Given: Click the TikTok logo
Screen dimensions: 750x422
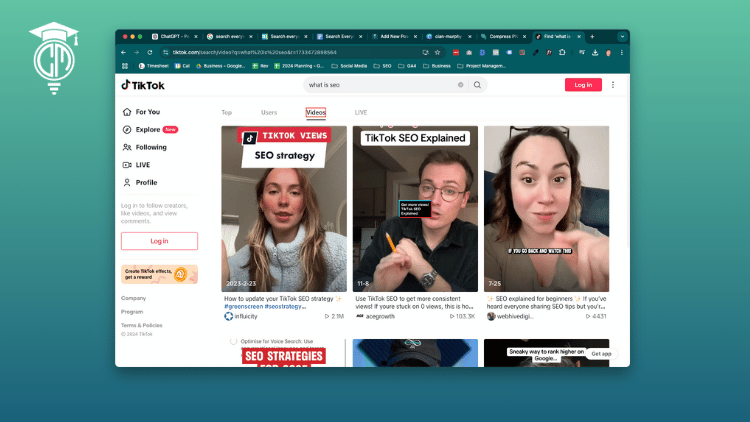Looking at the screenshot, I should click(x=143, y=85).
